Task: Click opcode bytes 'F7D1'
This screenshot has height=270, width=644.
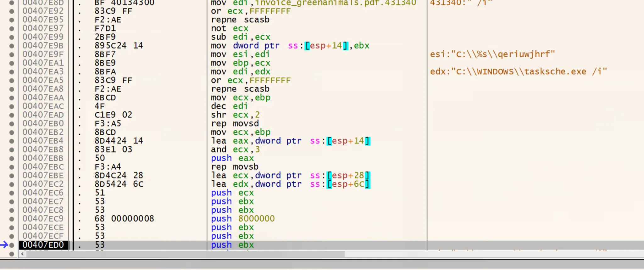Action: pyautogui.click(x=105, y=28)
